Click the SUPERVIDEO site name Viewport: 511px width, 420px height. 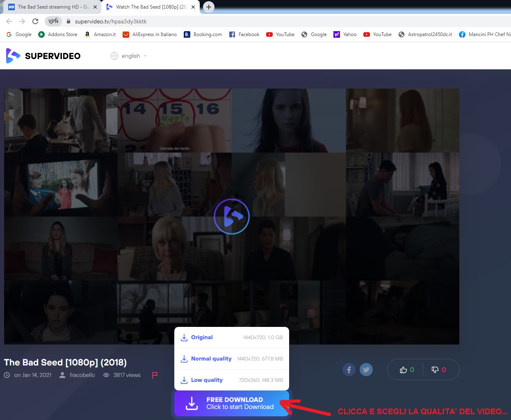(x=52, y=56)
